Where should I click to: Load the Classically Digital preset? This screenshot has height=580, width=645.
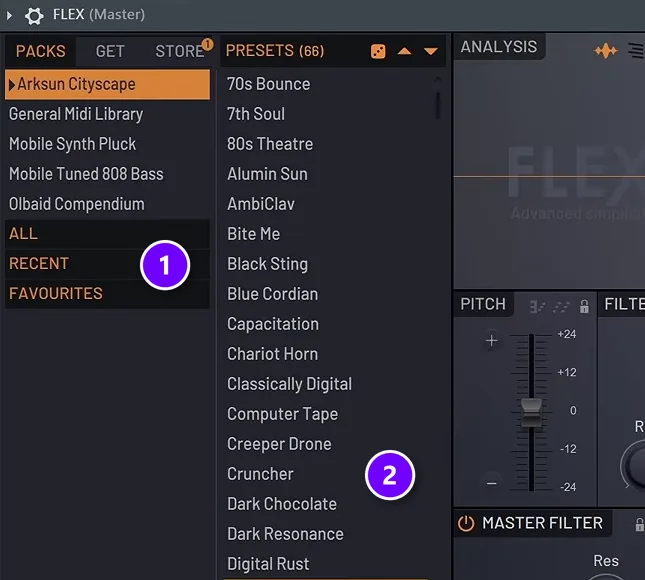click(289, 384)
